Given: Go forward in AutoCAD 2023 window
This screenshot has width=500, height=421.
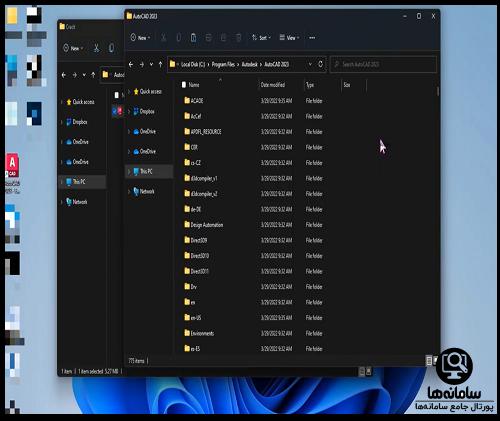Looking at the screenshot, I should [x=142, y=64].
